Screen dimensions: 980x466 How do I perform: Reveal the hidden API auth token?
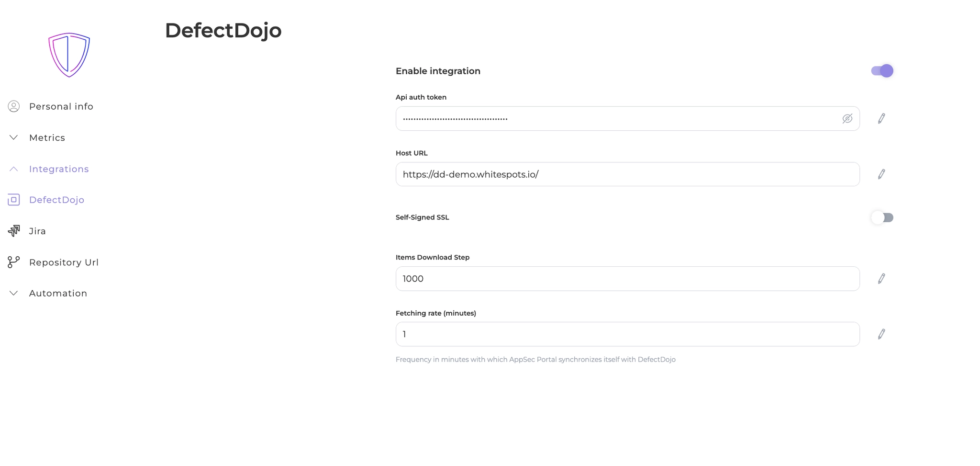847,119
